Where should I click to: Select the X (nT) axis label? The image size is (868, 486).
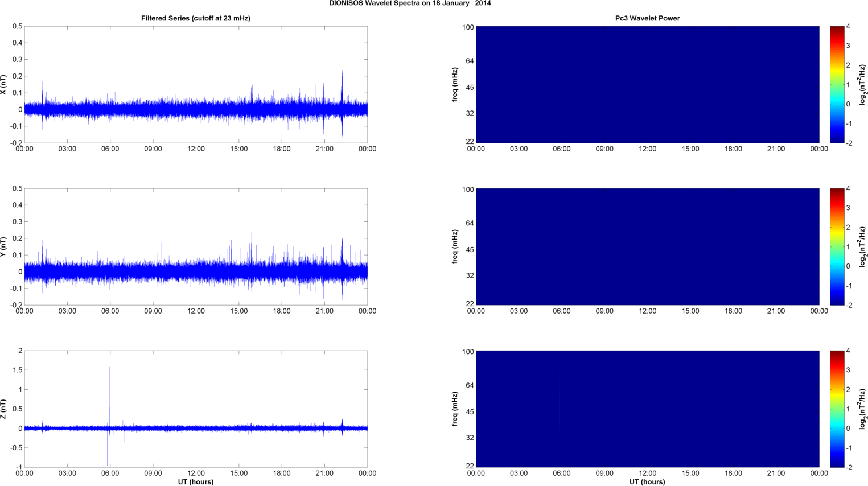click(4, 85)
